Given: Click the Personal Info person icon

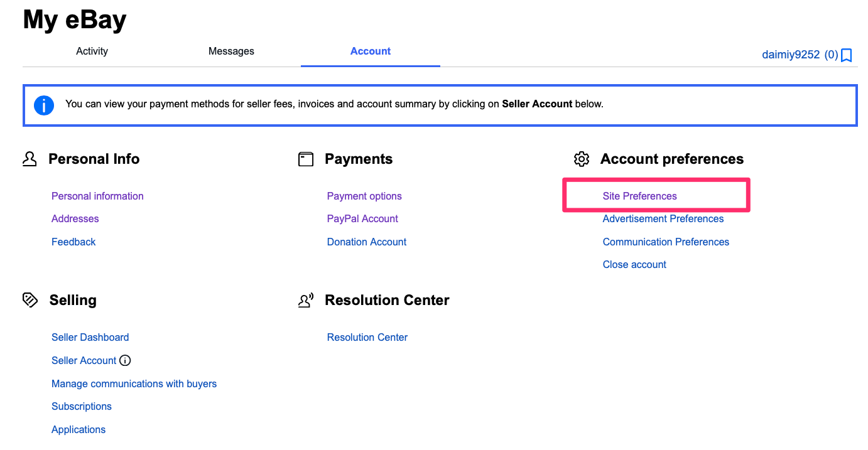Looking at the screenshot, I should coord(30,159).
